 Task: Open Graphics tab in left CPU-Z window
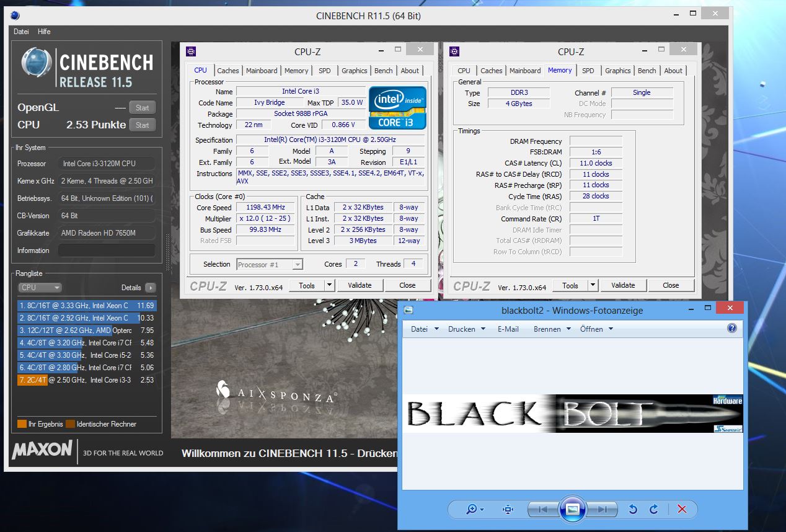[x=354, y=71]
